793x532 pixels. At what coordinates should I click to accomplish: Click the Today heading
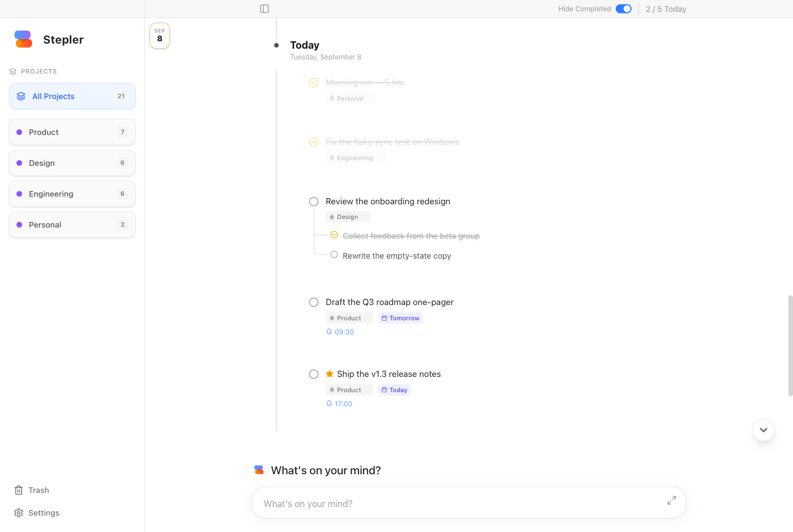305,45
